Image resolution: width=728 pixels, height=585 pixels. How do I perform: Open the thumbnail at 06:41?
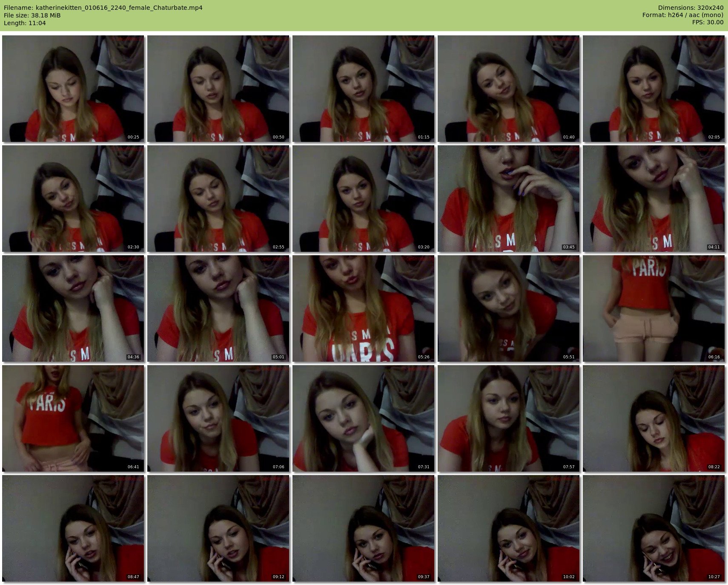click(73, 418)
